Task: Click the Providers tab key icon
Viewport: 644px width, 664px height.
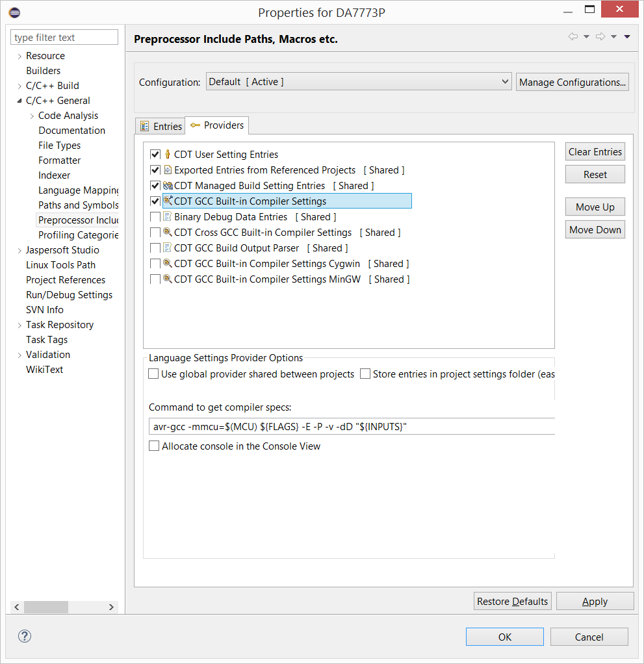Action: 195,125
